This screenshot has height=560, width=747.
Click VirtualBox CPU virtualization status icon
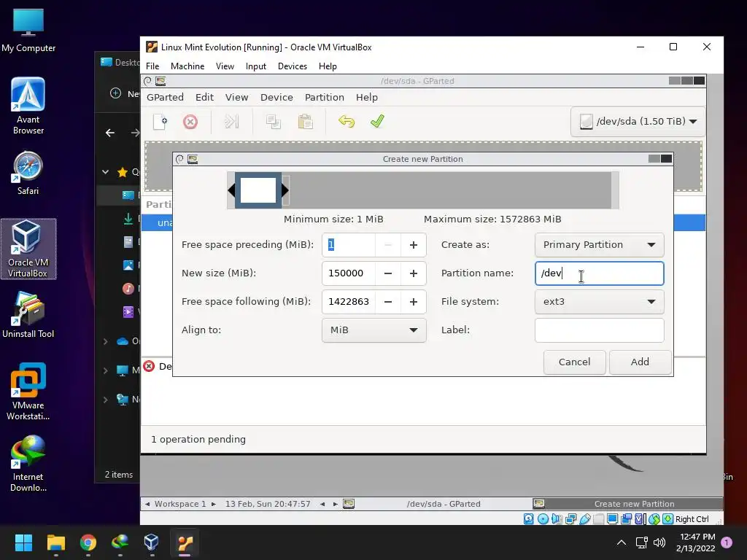pos(639,519)
